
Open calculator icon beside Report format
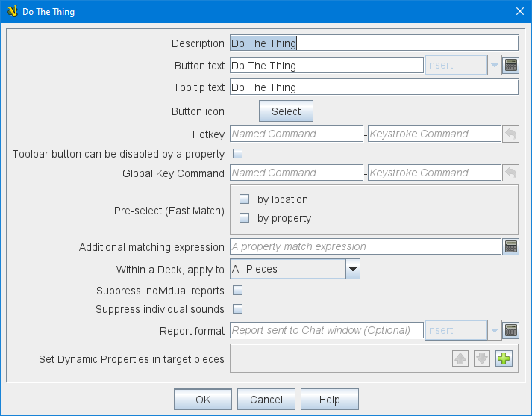pos(510,330)
